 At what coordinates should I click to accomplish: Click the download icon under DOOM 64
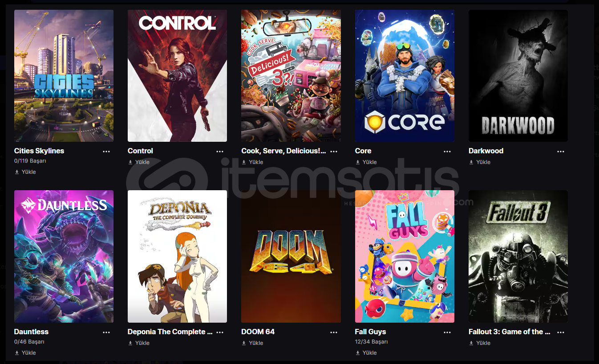pos(244,343)
